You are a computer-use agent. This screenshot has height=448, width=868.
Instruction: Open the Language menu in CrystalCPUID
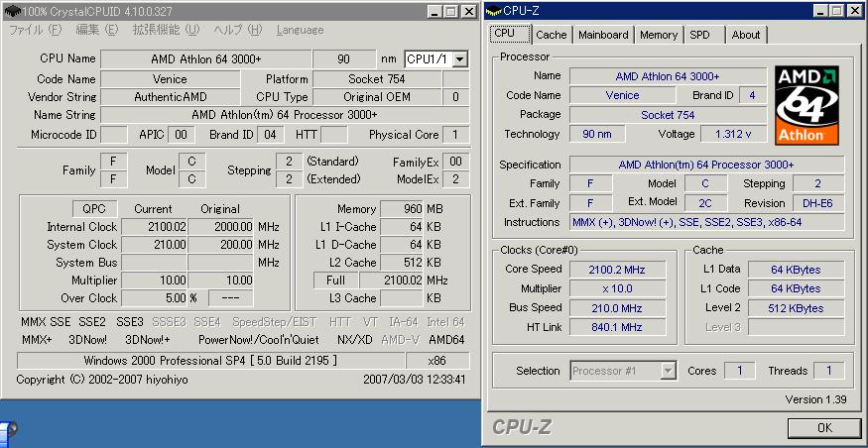(300, 30)
